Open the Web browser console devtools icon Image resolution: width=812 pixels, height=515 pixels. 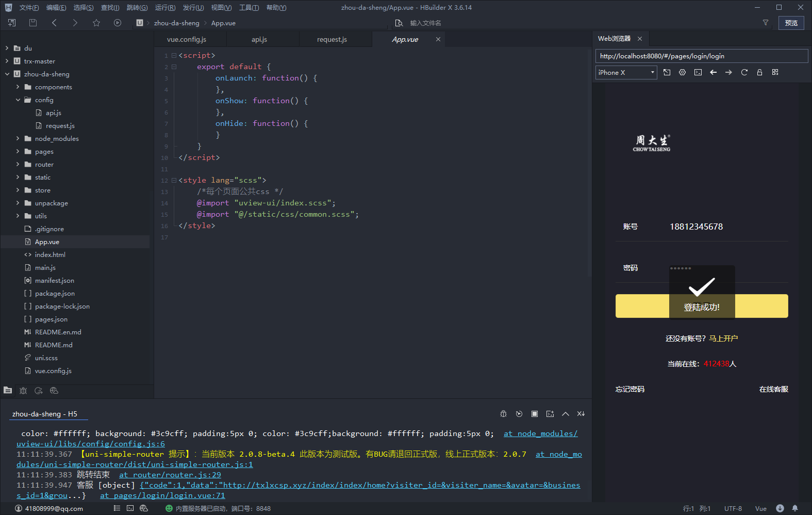point(698,72)
